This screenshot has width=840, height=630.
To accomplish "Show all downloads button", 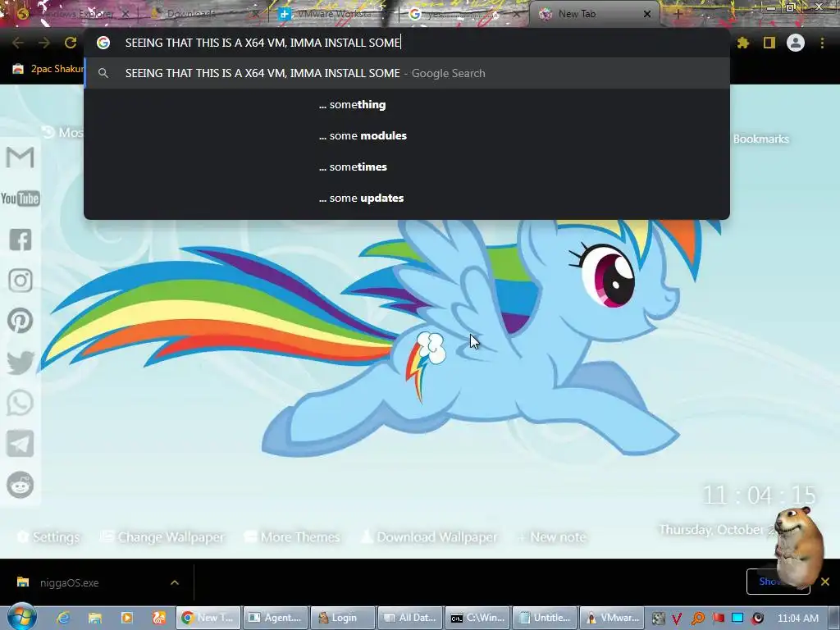I will [778, 582].
